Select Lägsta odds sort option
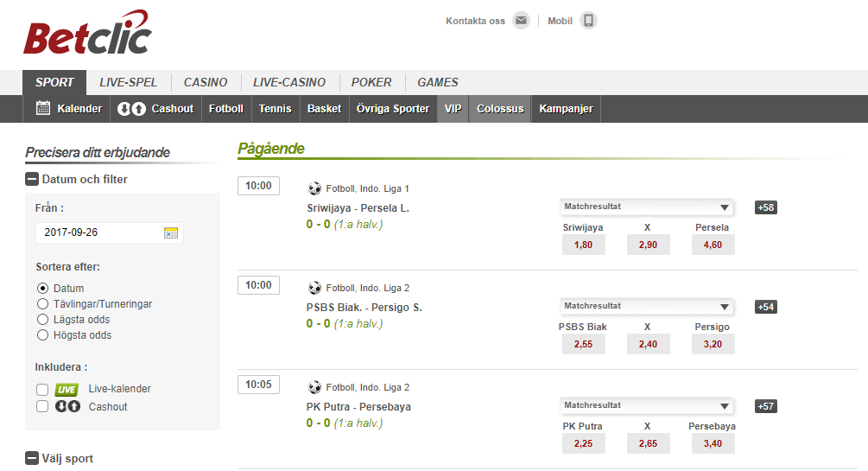Viewport: 868px width, 471px height. (x=42, y=319)
